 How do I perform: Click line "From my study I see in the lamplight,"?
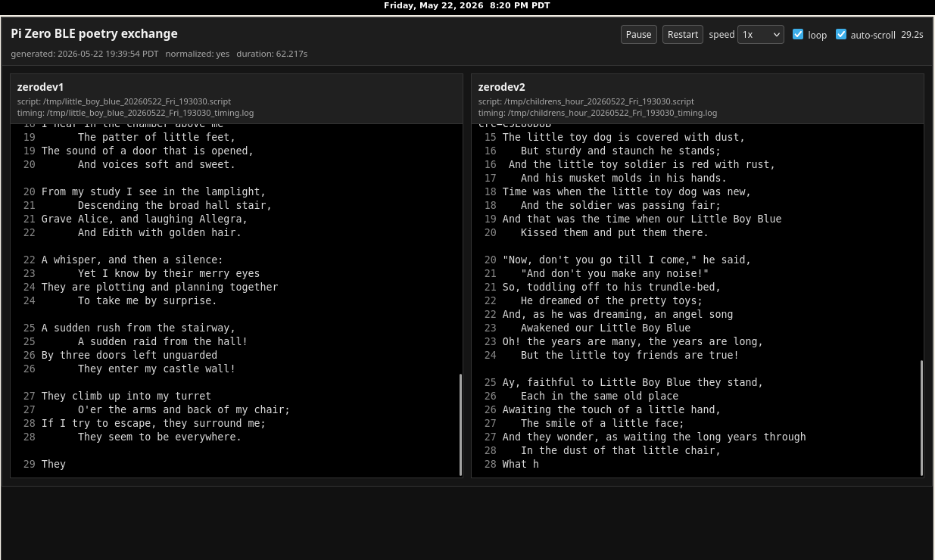[154, 191]
